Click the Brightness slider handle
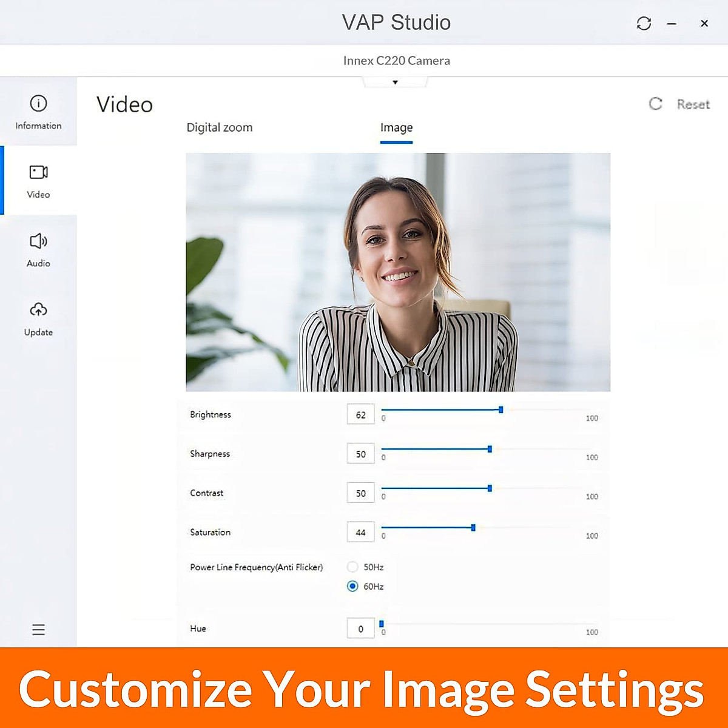Screen dimensions: 728x728 (500, 410)
